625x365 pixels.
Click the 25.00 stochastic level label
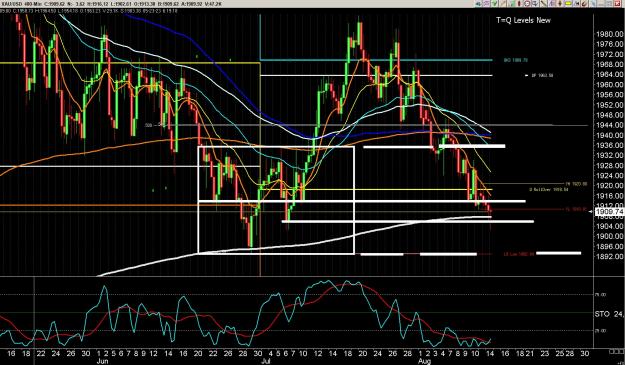click(601, 331)
